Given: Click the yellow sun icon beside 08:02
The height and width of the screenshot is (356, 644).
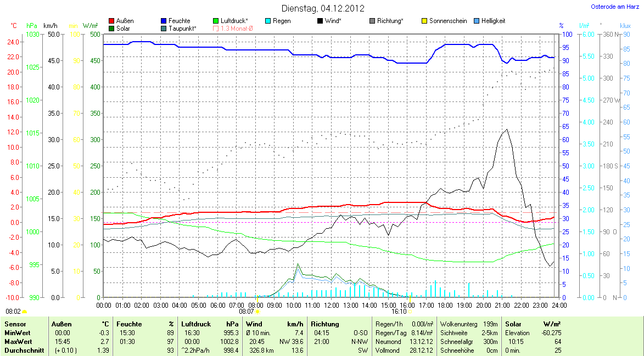Looking at the screenshot, I should tap(25, 311).
